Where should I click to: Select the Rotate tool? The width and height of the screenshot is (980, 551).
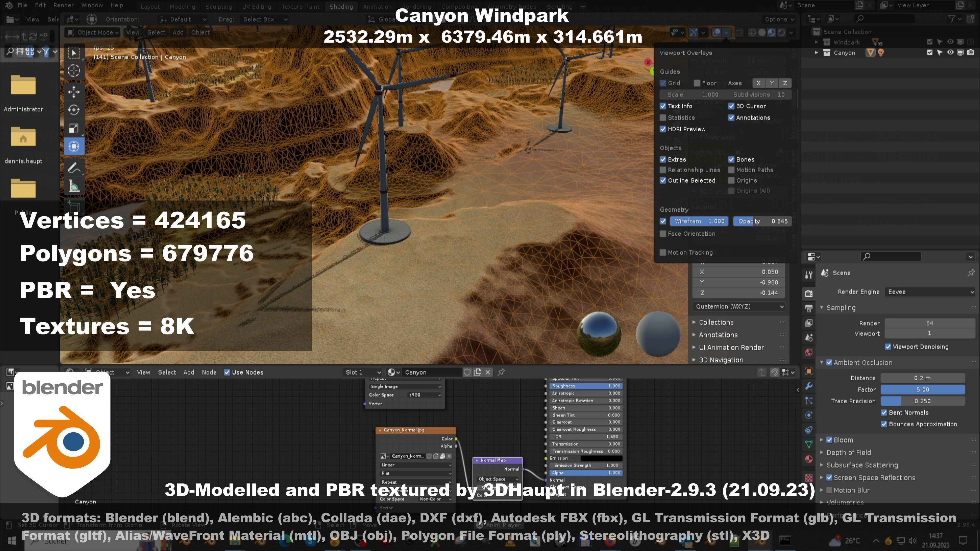pos(74,110)
